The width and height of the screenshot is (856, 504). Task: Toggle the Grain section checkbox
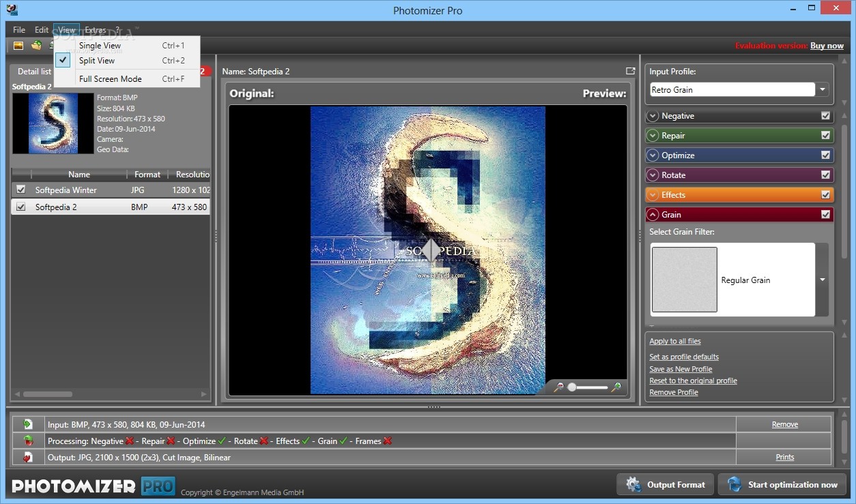[x=826, y=215]
